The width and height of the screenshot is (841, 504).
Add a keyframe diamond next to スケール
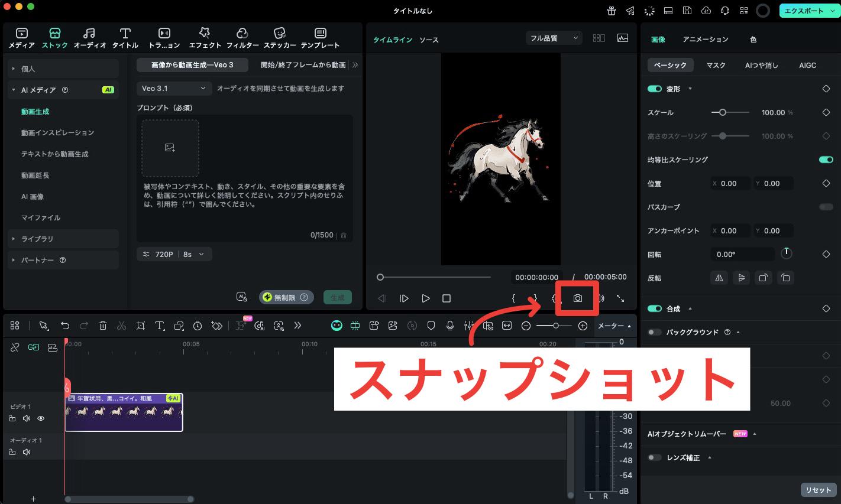pyautogui.click(x=826, y=112)
